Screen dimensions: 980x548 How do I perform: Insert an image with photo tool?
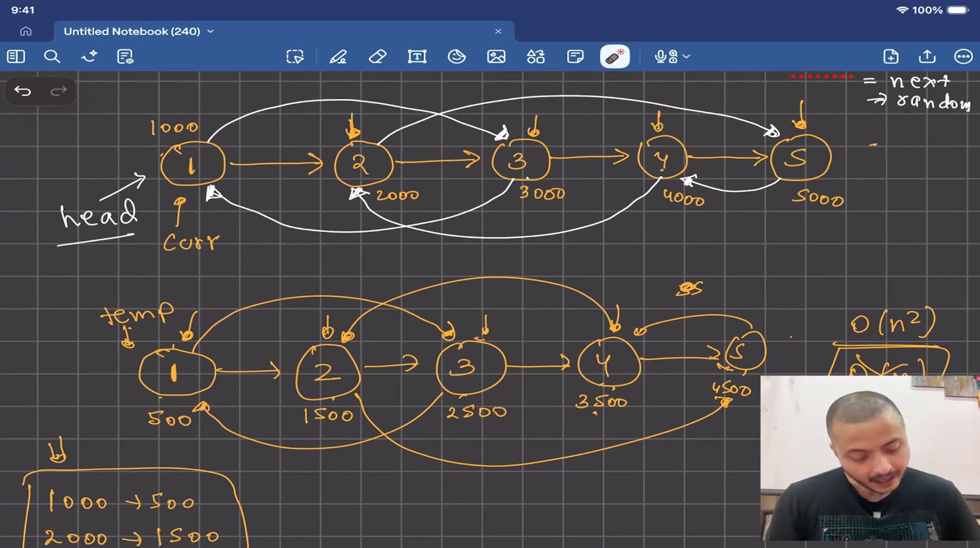click(496, 56)
